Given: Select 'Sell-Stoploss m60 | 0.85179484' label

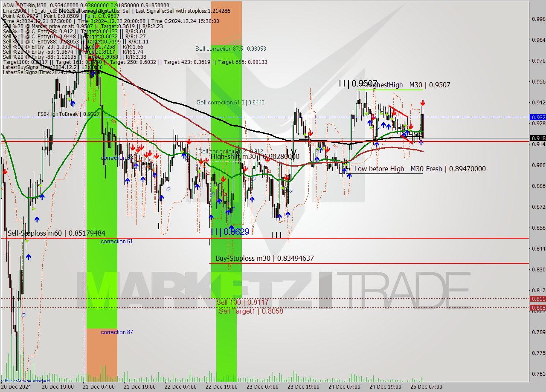Looking at the screenshot, I should coord(56,233).
